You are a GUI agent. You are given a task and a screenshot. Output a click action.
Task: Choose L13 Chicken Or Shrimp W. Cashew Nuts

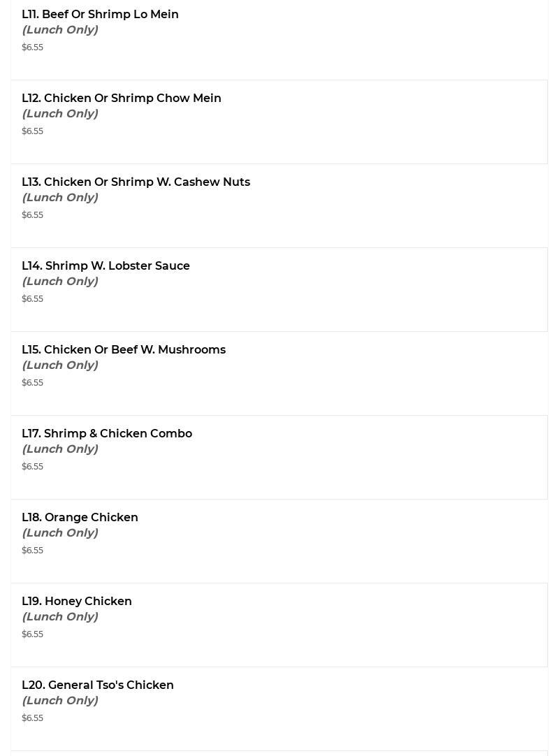pos(136,182)
